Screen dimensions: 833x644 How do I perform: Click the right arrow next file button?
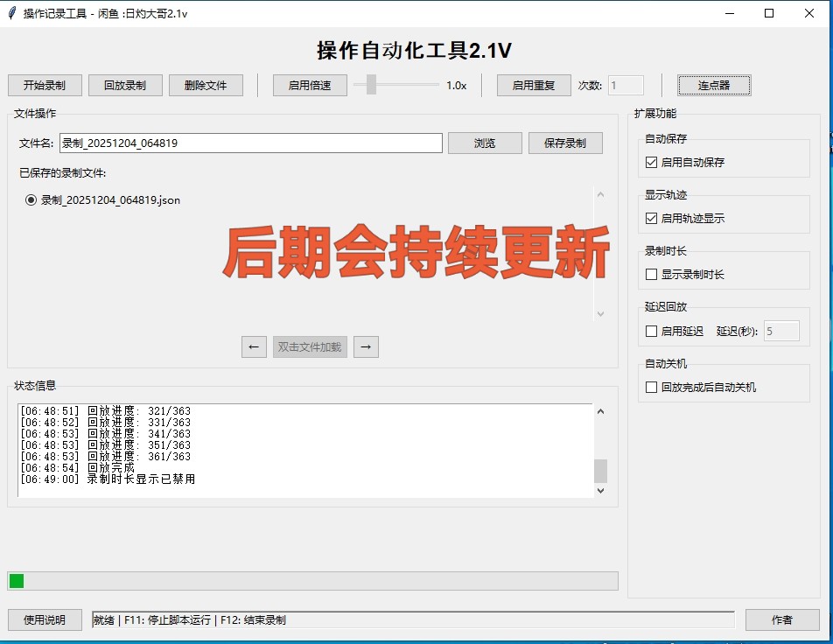[x=366, y=347]
